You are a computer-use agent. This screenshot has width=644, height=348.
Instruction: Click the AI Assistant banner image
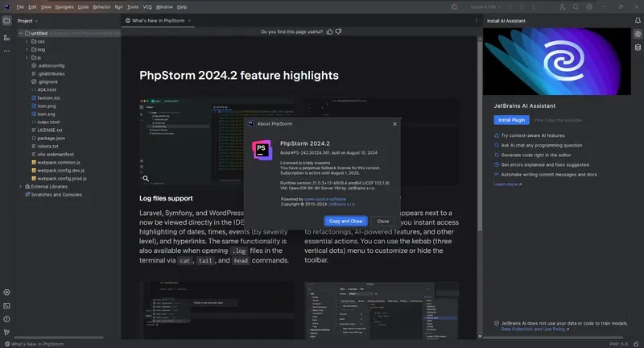556,62
